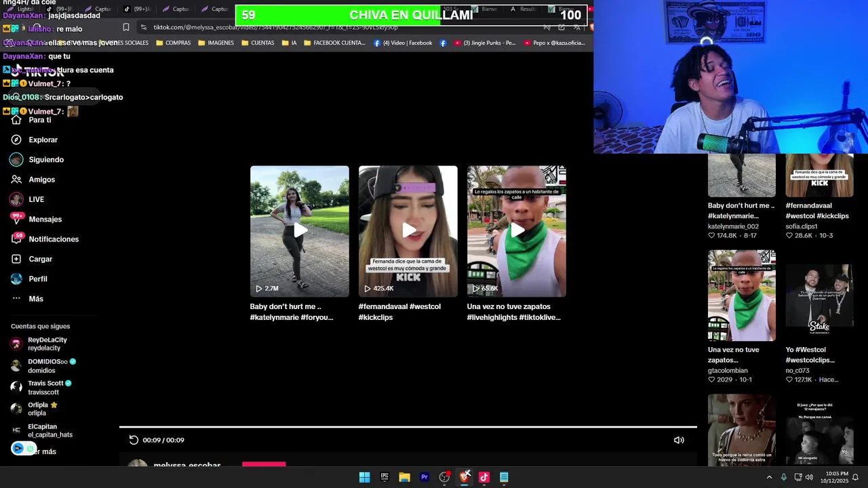Open no_c073 profile link
The width and height of the screenshot is (868, 488).
pyautogui.click(x=797, y=371)
